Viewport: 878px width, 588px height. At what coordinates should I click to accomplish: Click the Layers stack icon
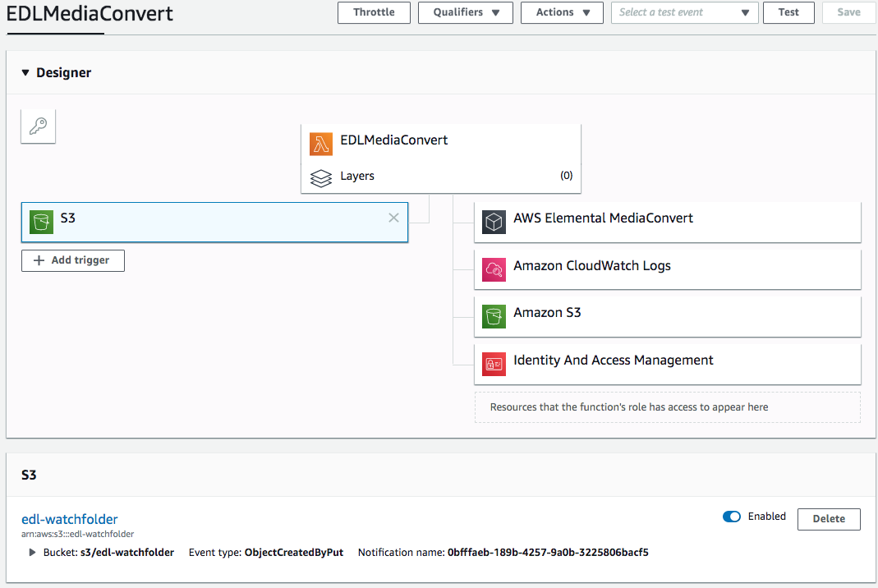tap(321, 179)
